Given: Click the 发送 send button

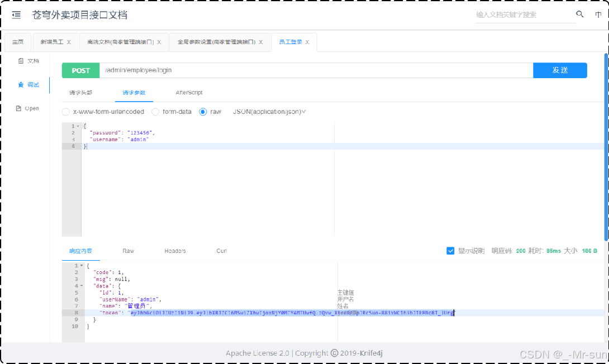Looking at the screenshot, I should (560, 70).
